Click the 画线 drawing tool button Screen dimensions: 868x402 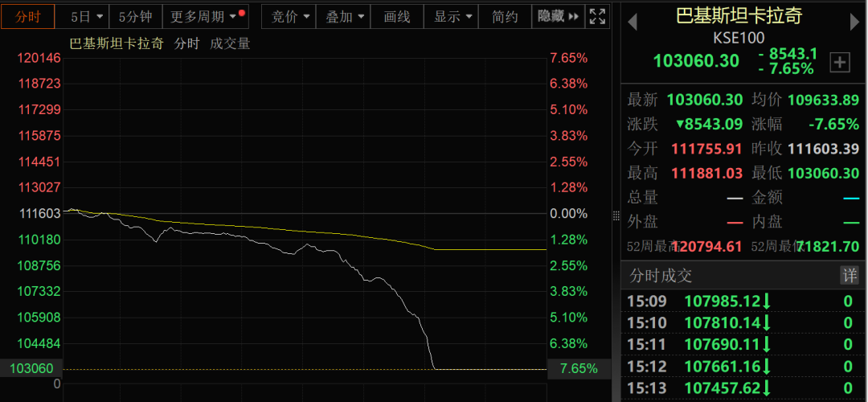click(x=397, y=17)
